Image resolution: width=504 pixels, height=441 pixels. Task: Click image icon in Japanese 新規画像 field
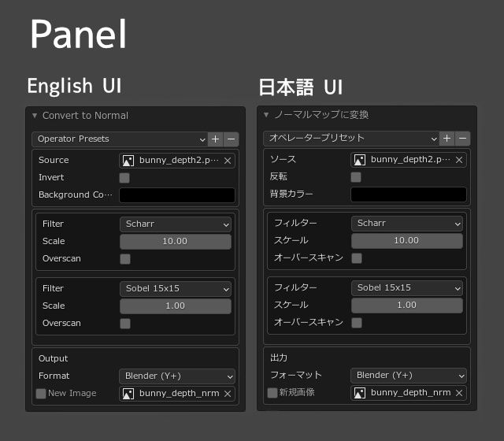[360, 392]
